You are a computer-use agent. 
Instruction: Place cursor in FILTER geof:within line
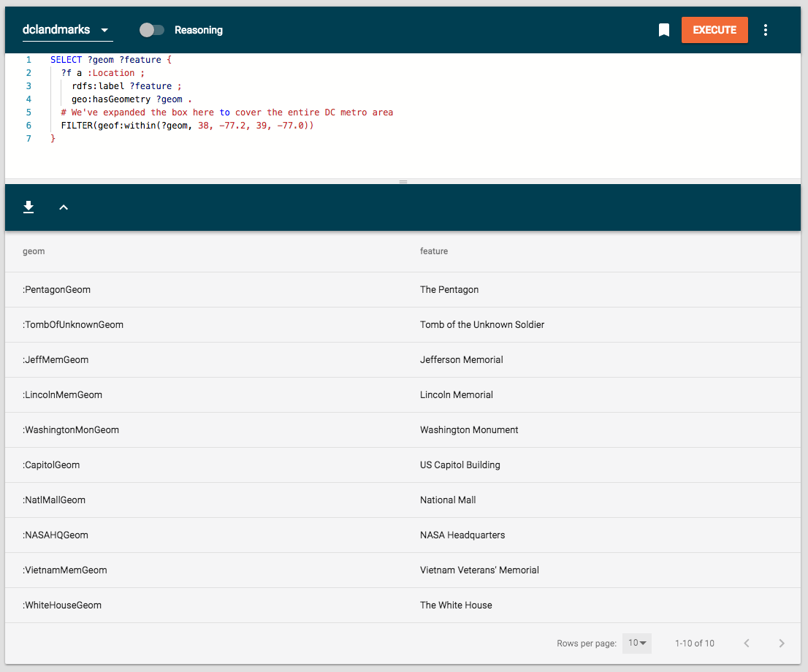tap(187, 125)
